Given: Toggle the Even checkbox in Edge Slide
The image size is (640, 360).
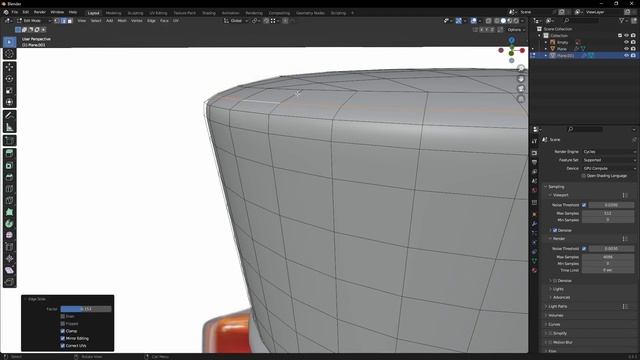Looking at the screenshot, I should 62,316.
